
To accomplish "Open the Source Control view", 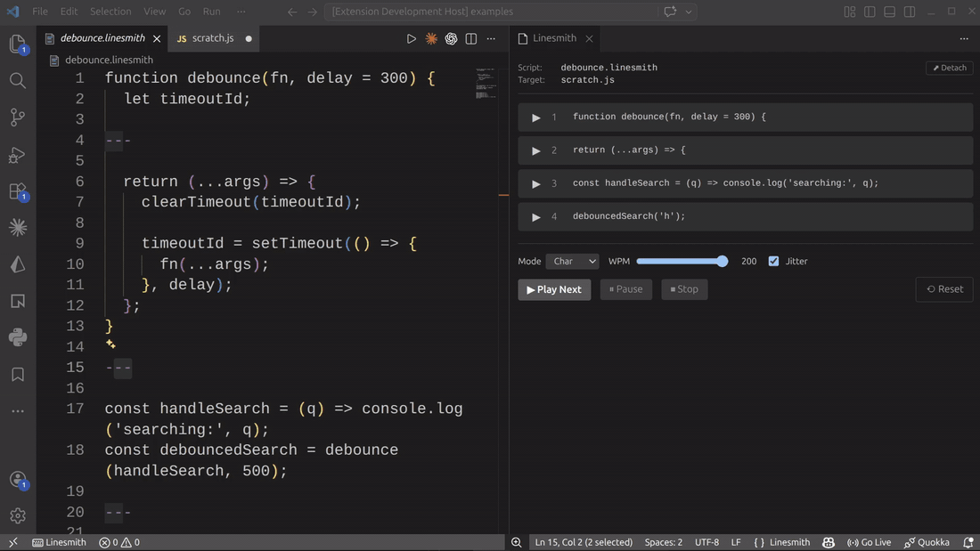I will 18,117.
